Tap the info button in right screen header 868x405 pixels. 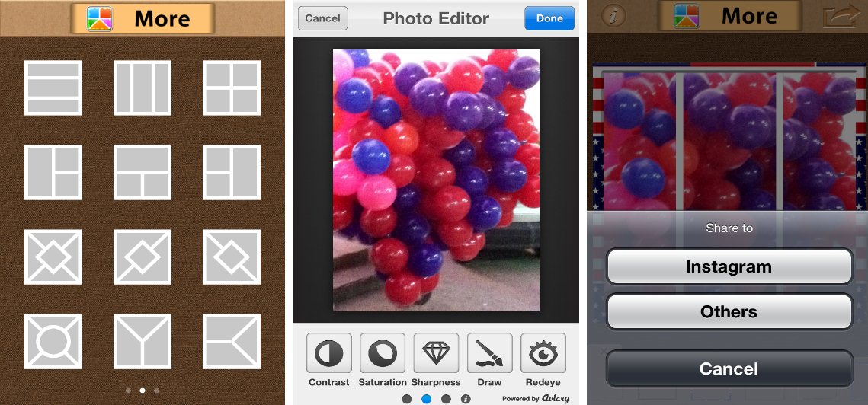(613, 16)
